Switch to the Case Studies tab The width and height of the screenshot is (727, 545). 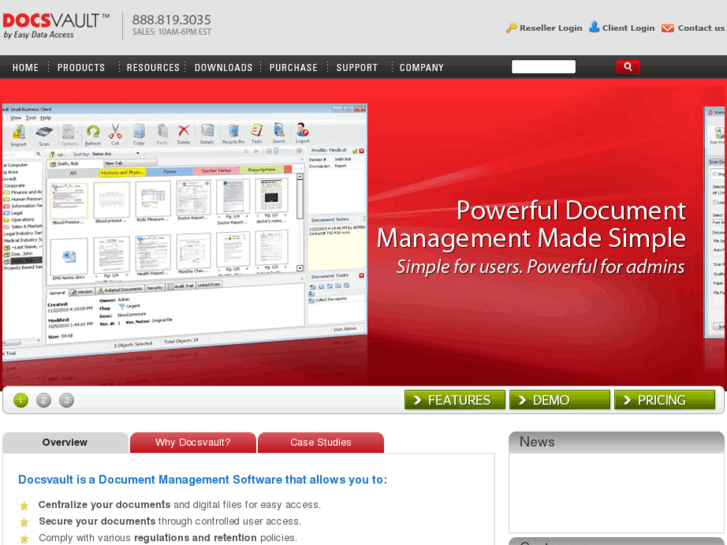(321, 442)
